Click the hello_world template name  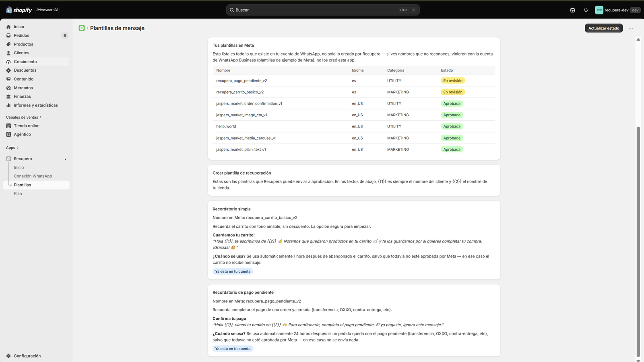coord(226,126)
